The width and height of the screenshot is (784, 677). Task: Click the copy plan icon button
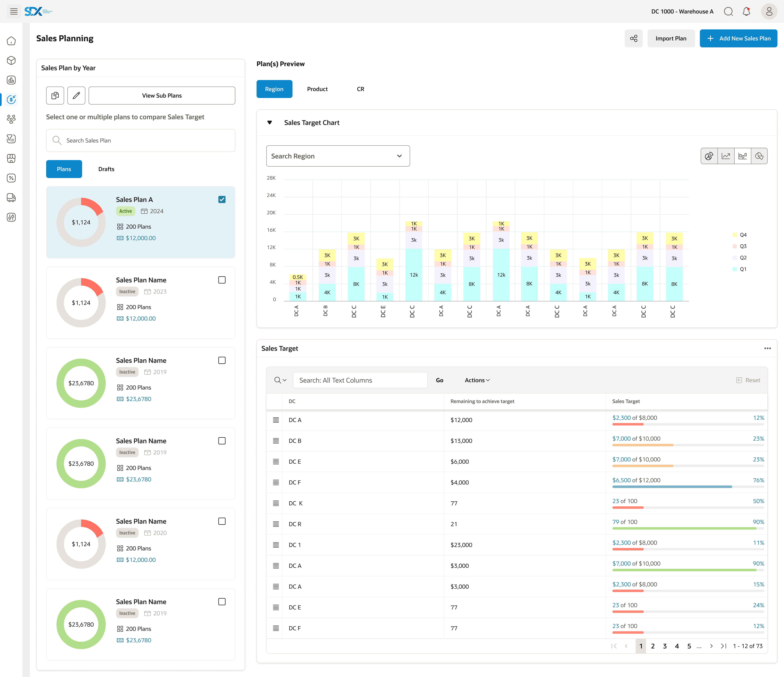55,95
